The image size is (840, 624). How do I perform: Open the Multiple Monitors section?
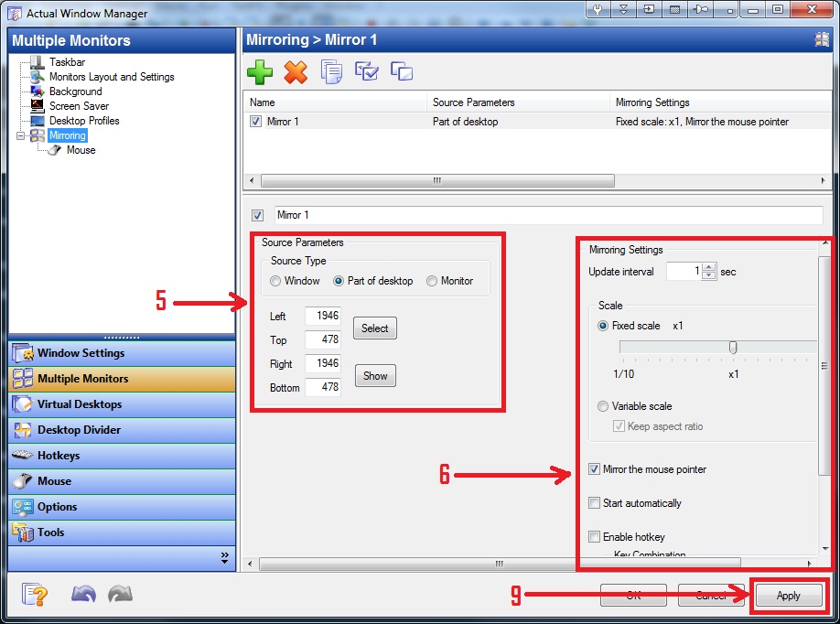tap(122, 379)
